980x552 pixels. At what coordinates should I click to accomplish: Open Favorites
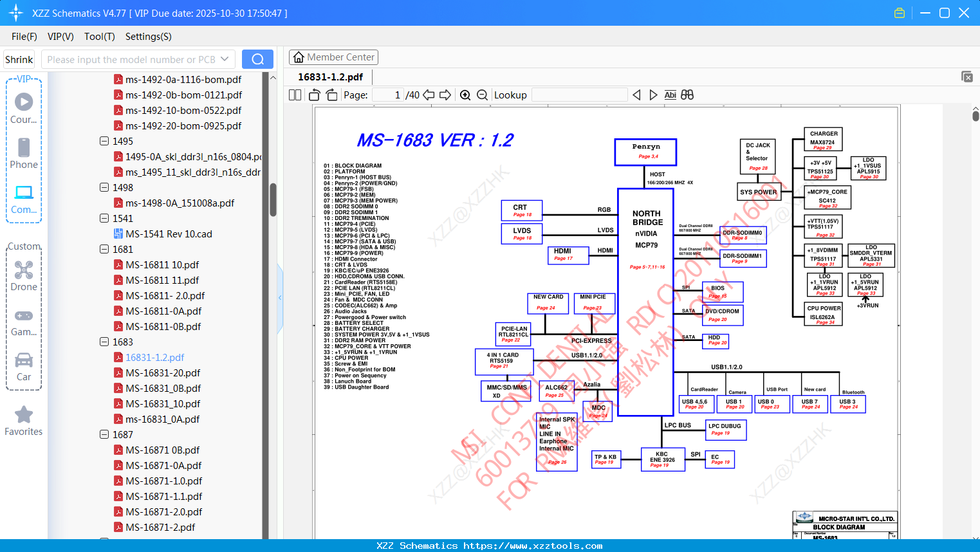[24, 421]
